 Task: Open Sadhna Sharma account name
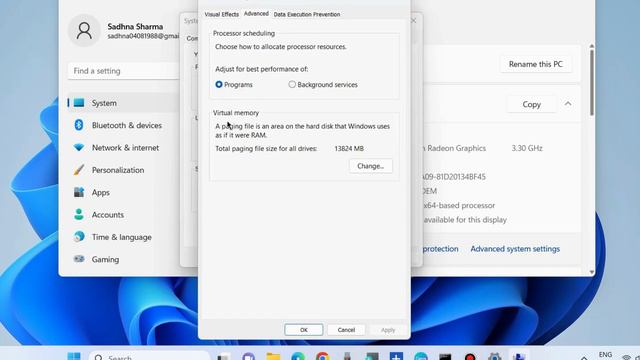coord(135,27)
